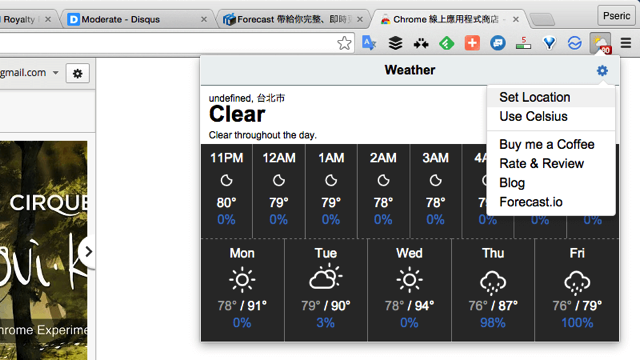
Task: Open the Blog menu entry
Action: click(x=551, y=183)
